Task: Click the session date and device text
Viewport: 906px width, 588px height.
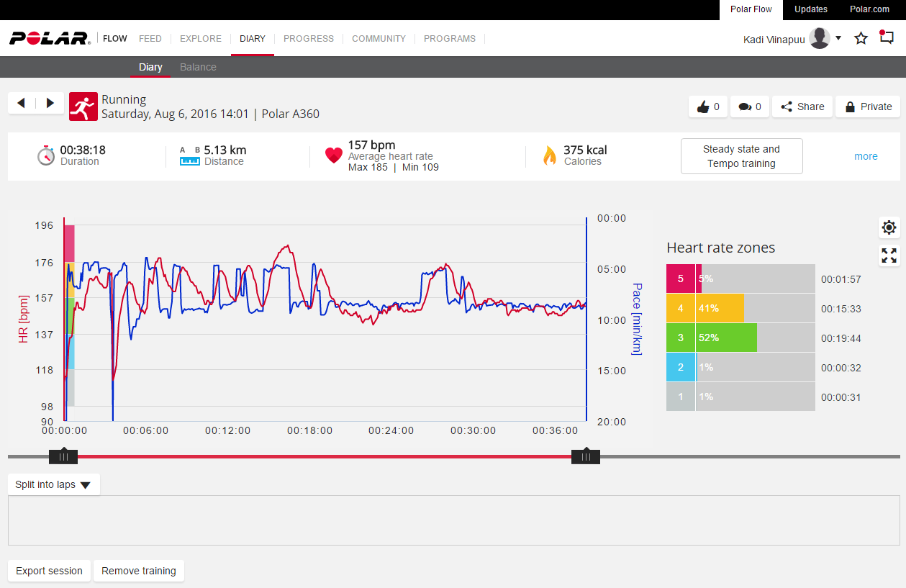Action: point(210,114)
